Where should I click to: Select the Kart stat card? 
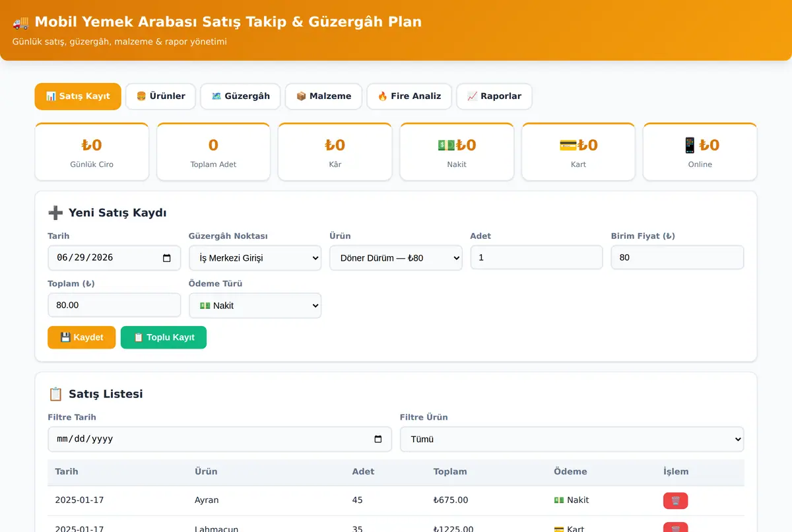tap(578, 152)
